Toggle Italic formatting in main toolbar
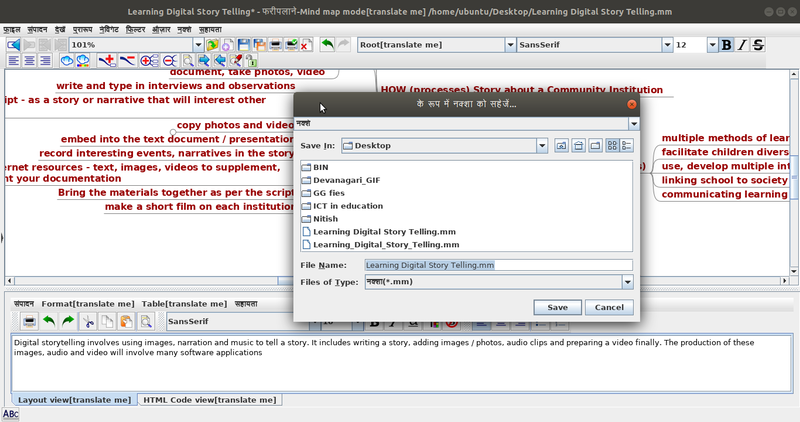The width and height of the screenshot is (800, 422). click(x=742, y=45)
